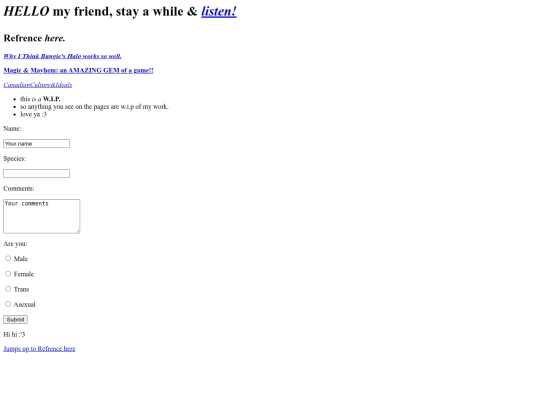Click the 'Refrence here.' heading

pyautogui.click(x=34, y=38)
